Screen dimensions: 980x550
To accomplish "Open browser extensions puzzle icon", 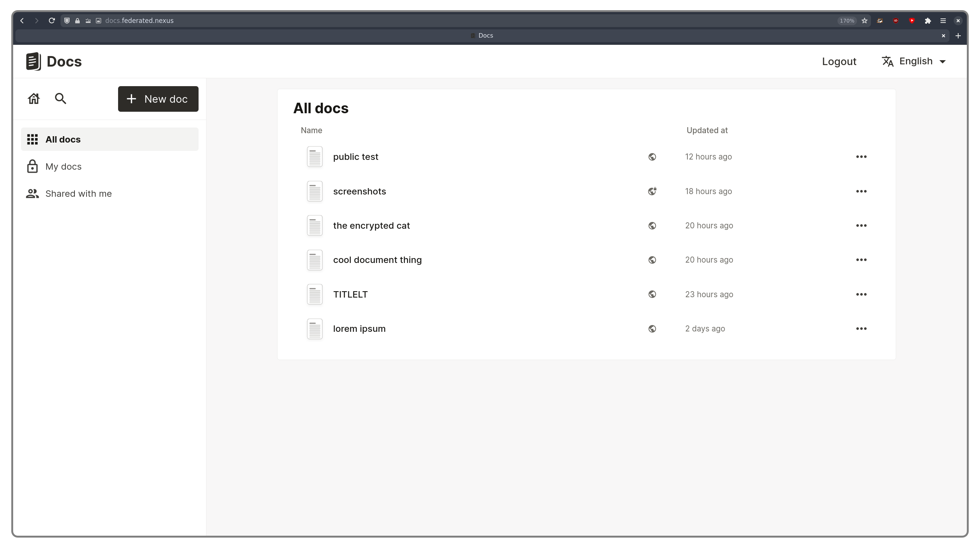I will [927, 21].
